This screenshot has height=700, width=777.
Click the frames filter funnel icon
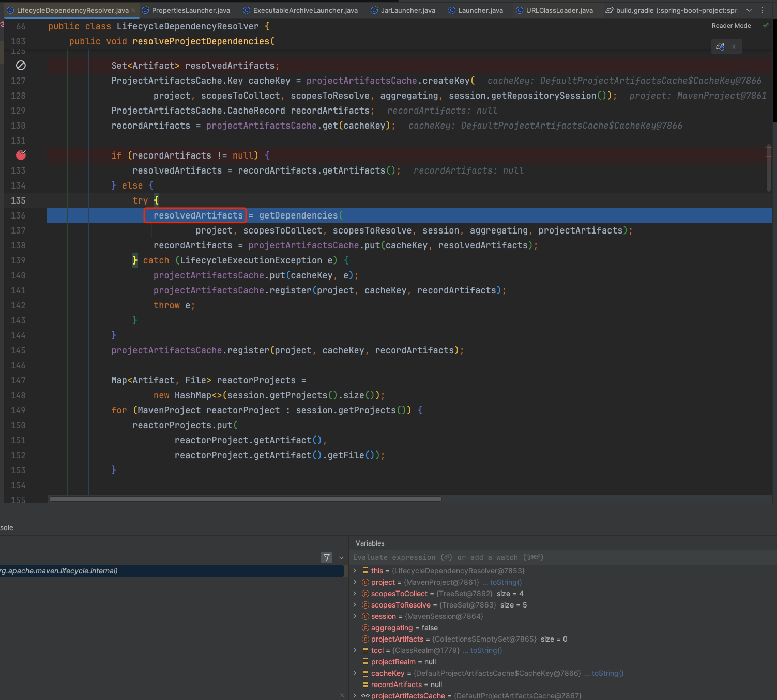coord(327,557)
